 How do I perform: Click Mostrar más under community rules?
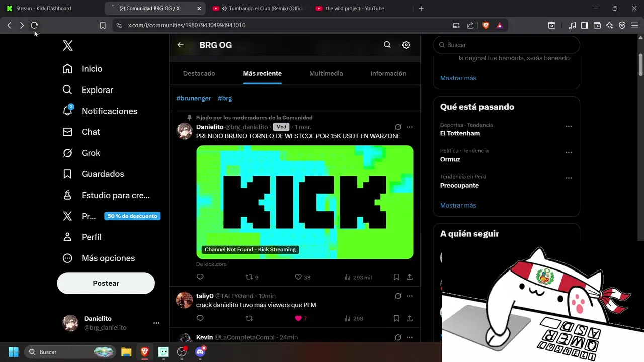tap(458, 78)
